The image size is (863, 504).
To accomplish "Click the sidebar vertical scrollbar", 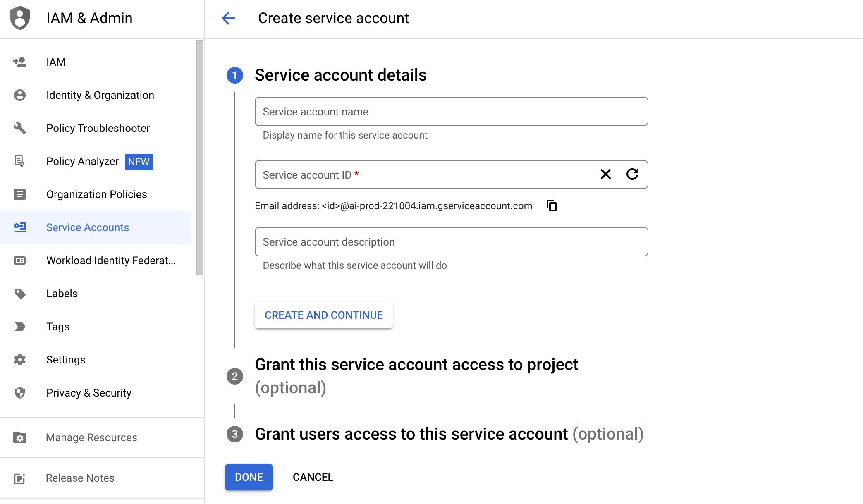I will tap(200, 157).
